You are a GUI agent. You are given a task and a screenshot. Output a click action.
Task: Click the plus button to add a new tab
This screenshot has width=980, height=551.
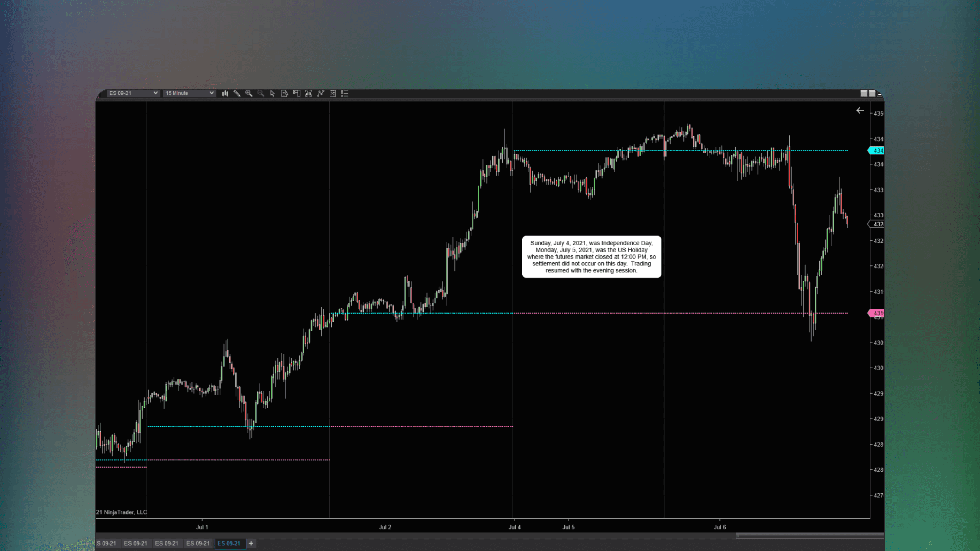[251, 543]
